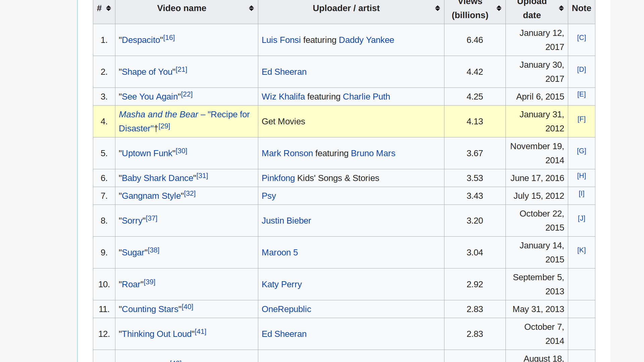Viewport: 644px width, 362px height.
Task: Open the Luis Fonsi link
Action: tap(281, 40)
